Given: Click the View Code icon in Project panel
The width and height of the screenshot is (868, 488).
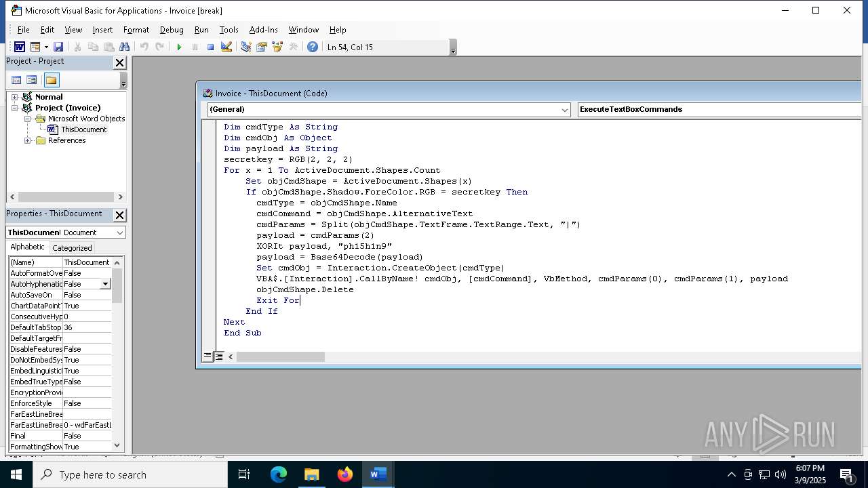Looking at the screenshot, I should coord(17,80).
